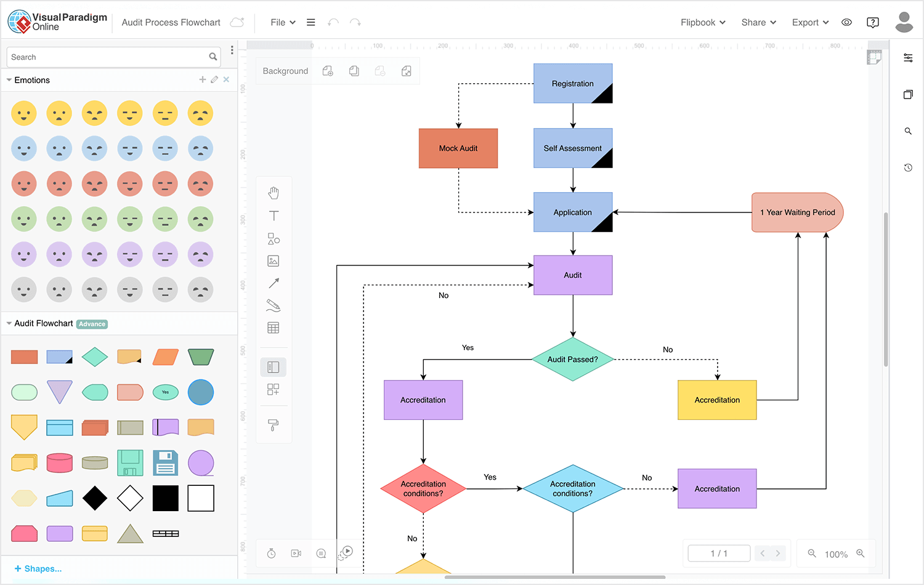The height and width of the screenshot is (585, 924).
Task: Open the search icon in right sidebar
Action: 908,131
